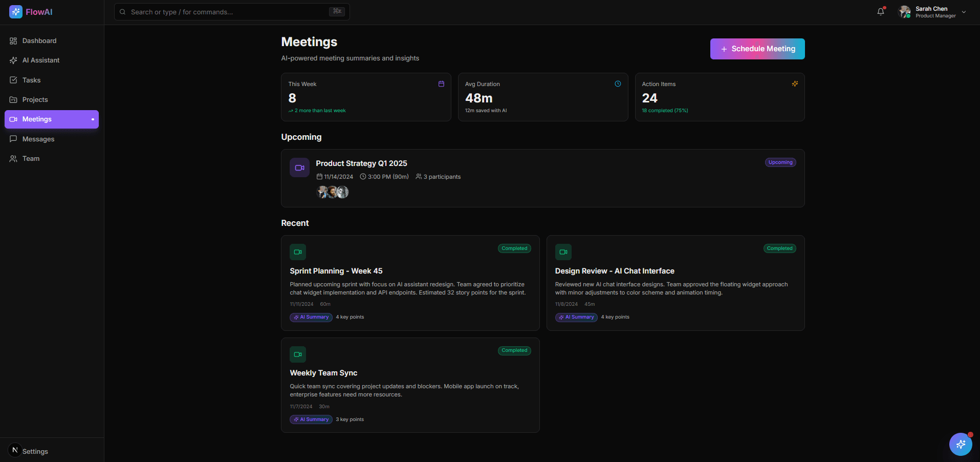Click the notification bell icon
This screenshot has height=462, width=980.
click(x=880, y=11)
